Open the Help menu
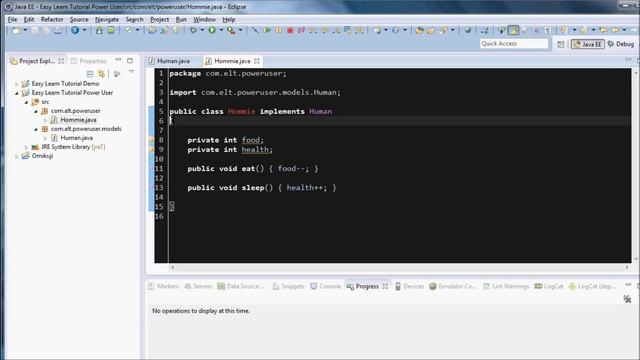This screenshot has width=640, height=360. (229, 19)
